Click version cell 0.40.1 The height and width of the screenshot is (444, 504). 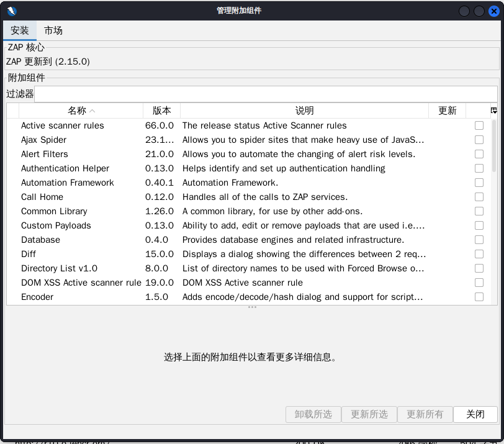click(160, 183)
